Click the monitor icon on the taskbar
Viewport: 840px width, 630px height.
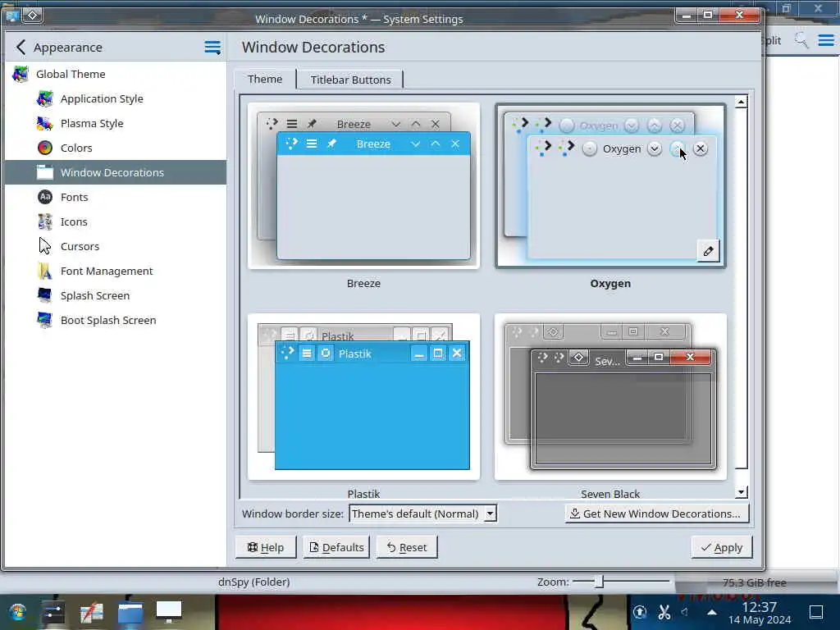coord(169,612)
